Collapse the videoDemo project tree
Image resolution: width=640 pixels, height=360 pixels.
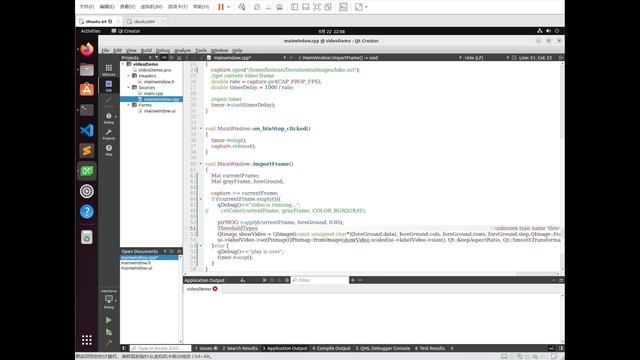123,64
